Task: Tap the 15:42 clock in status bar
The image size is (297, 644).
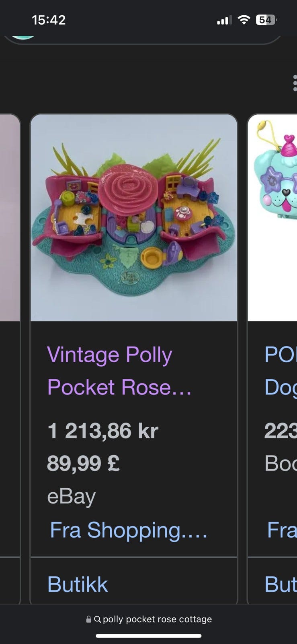Action: (49, 20)
